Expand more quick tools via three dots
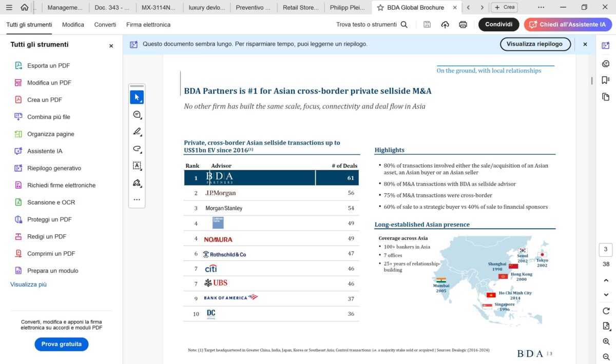This screenshot has height=364, width=616. tap(137, 199)
